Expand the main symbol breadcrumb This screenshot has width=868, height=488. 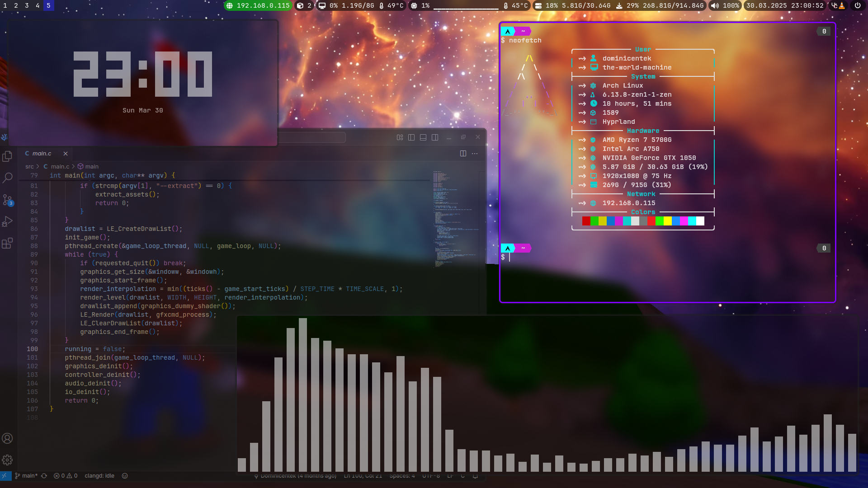pos(90,166)
